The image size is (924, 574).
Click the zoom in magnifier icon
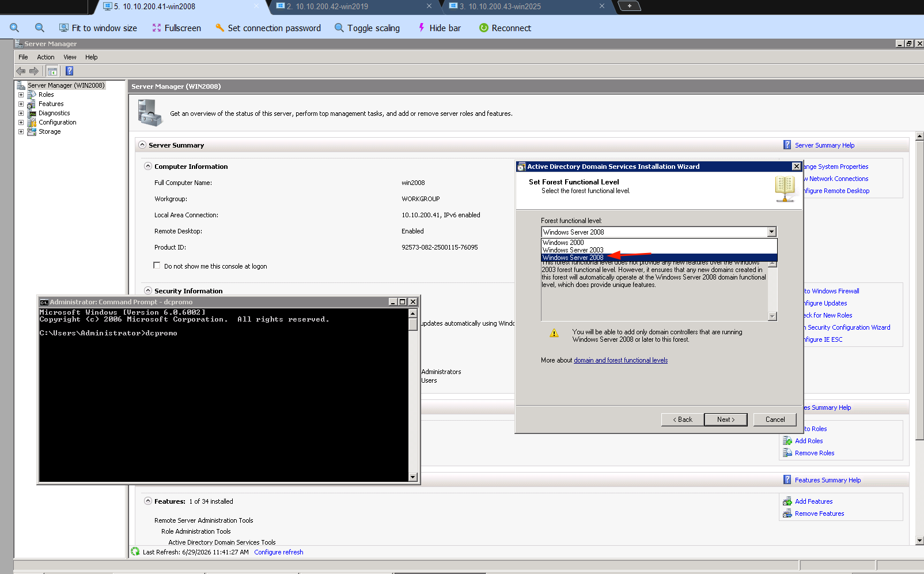[14, 28]
